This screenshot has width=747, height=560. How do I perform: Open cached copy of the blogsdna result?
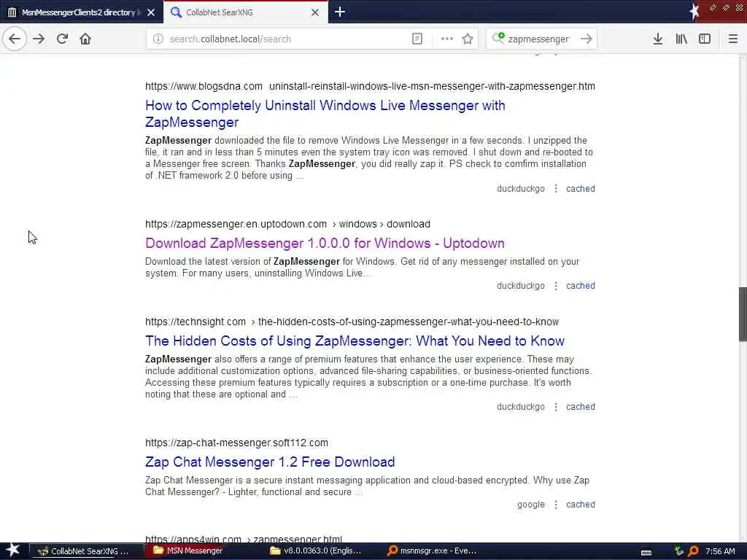[x=580, y=189]
